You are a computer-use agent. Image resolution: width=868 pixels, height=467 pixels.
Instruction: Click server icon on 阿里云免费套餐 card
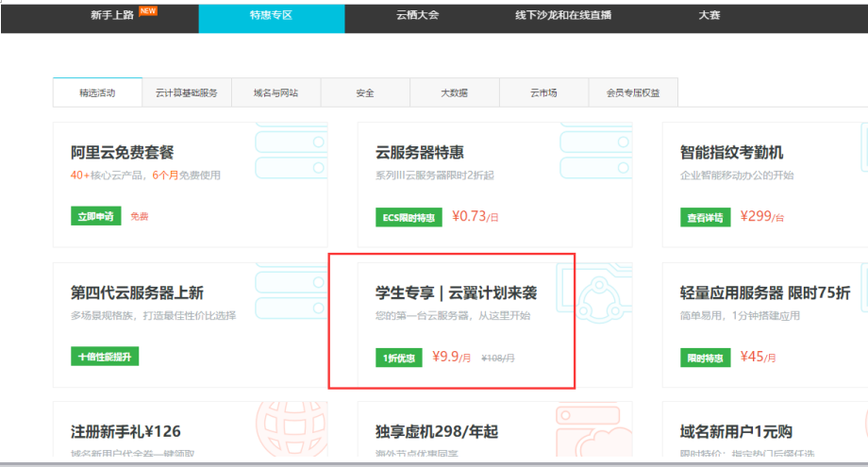(292, 152)
